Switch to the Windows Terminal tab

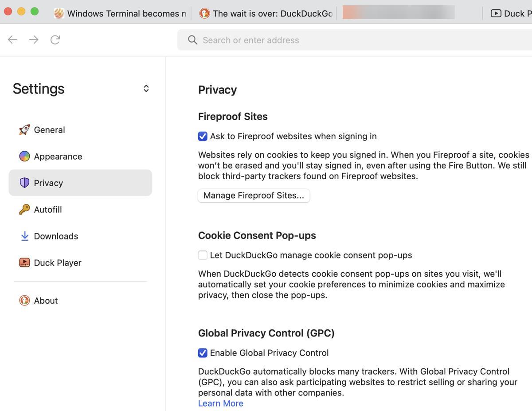120,13
